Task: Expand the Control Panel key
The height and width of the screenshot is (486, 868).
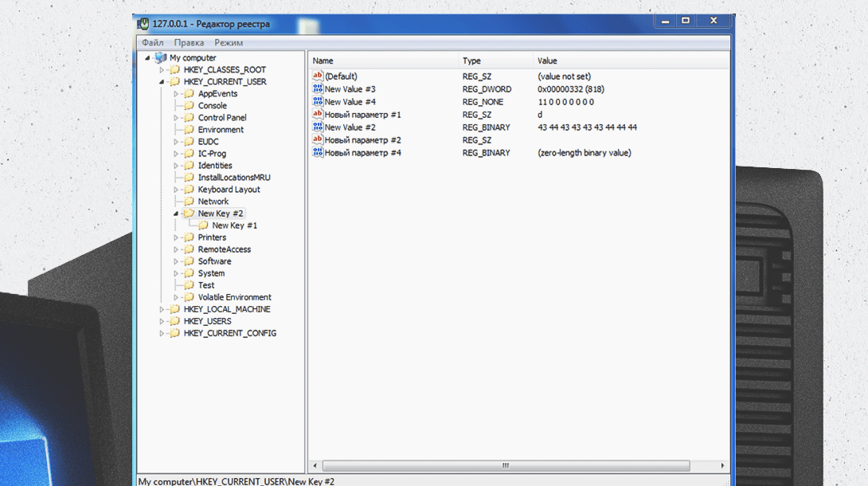Action: (x=176, y=118)
